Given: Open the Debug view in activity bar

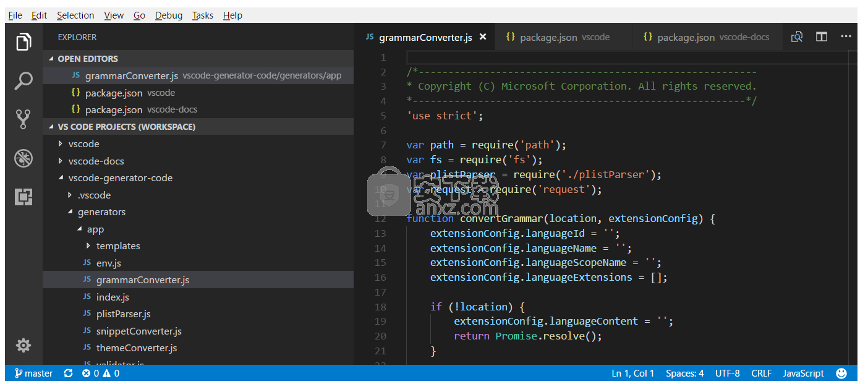Looking at the screenshot, I should click(x=23, y=158).
